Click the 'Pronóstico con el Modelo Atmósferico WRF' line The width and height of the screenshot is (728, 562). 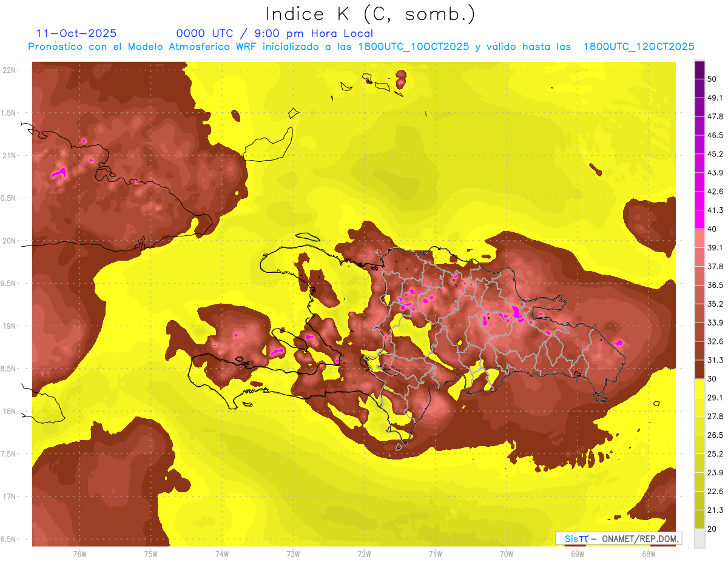click(x=360, y=47)
